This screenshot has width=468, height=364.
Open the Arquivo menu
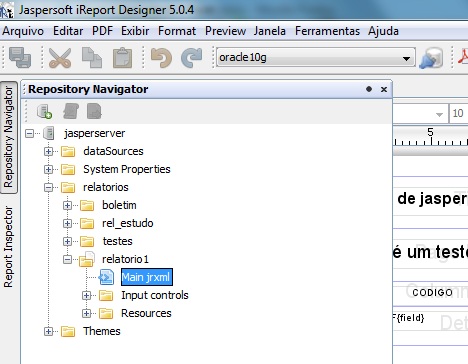pos(23,31)
